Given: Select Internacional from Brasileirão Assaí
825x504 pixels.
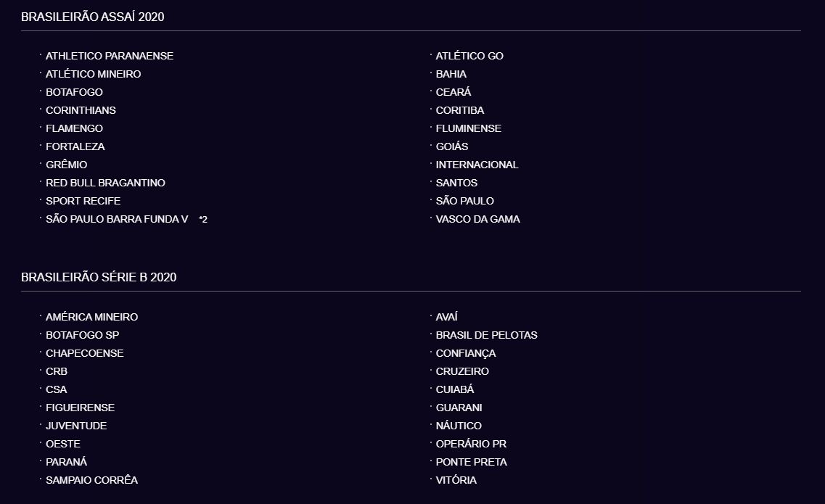Looking at the screenshot, I should (477, 165).
